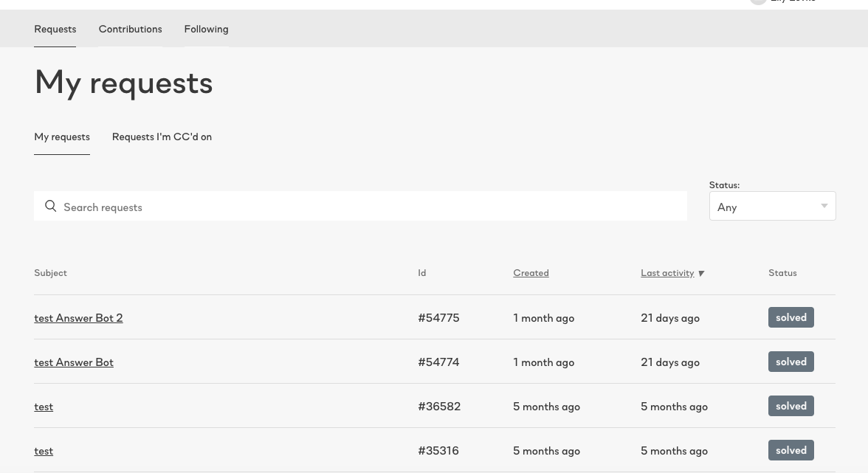Click '21 days ago' in #54774 row
This screenshot has height=473, width=868.
click(670, 362)
